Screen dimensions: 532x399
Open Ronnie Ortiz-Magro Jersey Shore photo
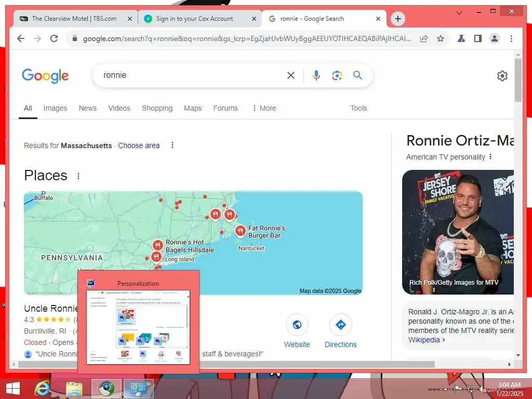pyautogui.click(x=458, y=232)
